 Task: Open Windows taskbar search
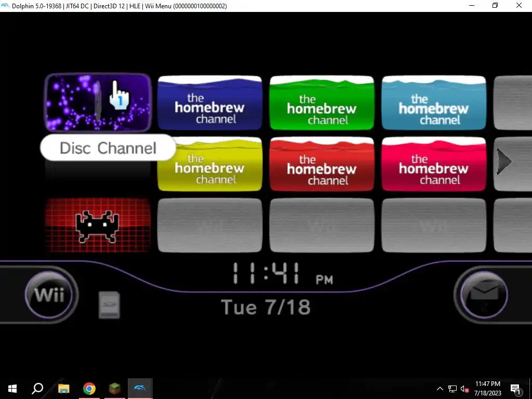pos(37,389)
